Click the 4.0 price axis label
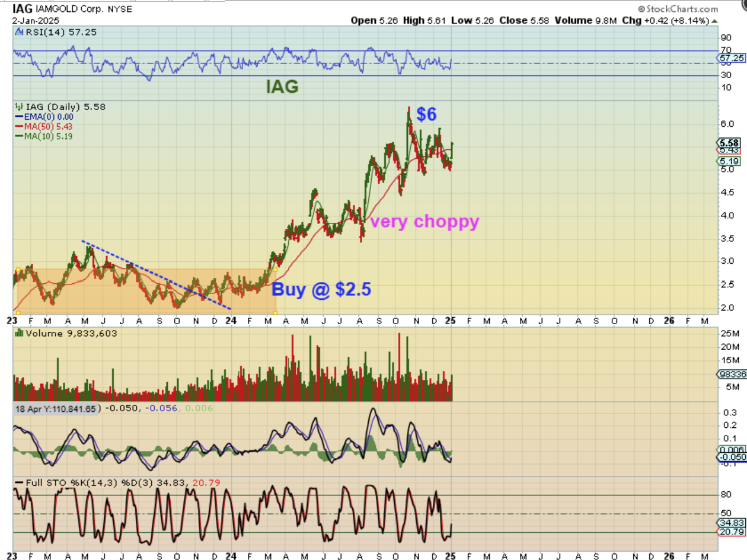747x560 pixels. pyautogui.click(x=727, y=216)
